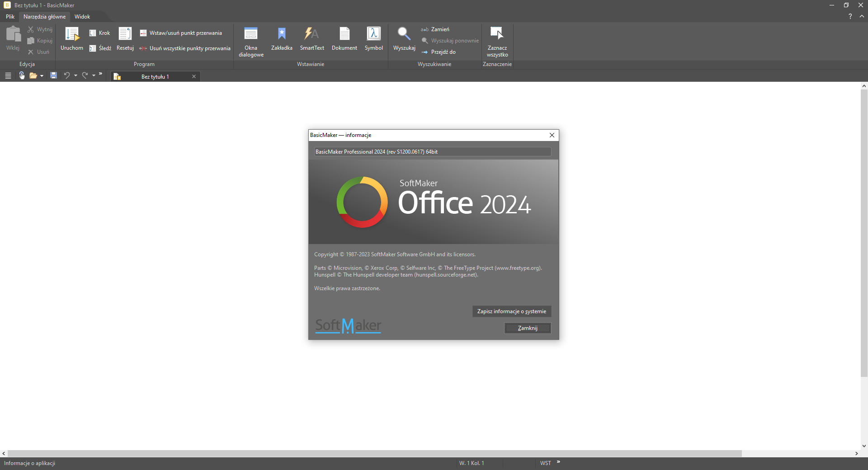868x470 pixels.
Task: Click the redo arrow icon
Action: coord(85,76)
